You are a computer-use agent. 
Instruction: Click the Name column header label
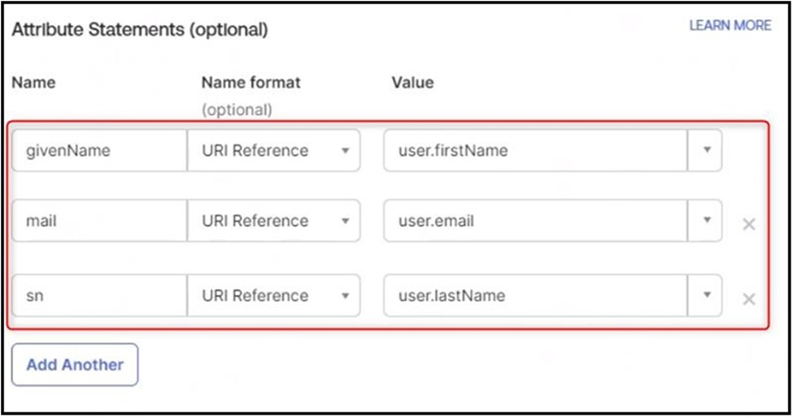coord(32,82)
